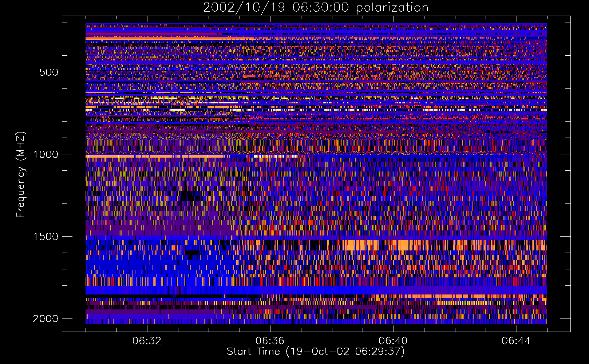Viewport: 589px width, 364px height.
Task: Click the 2000 frequency tick label
Action: pyautogui.click(x=46, y=319)
